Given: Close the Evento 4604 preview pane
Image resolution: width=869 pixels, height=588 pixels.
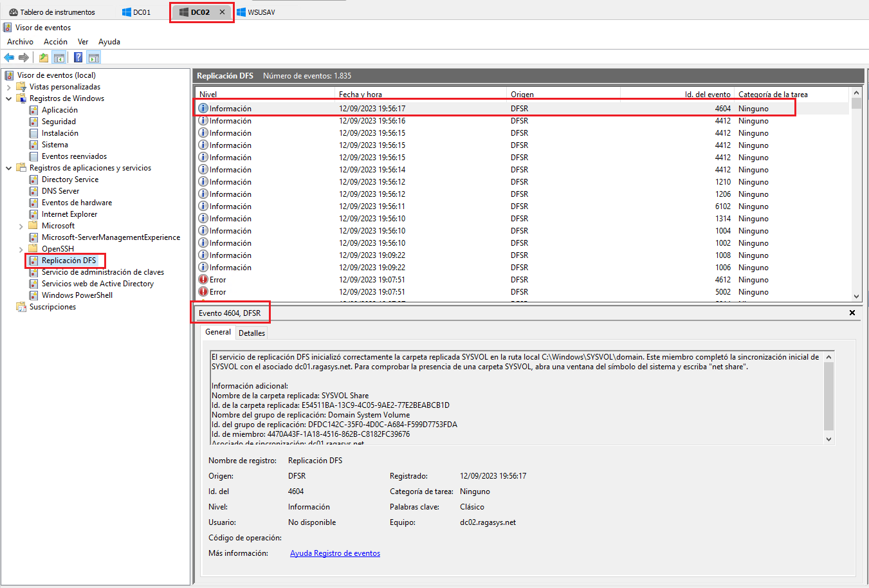Looking at the screenshot, I should pyautogui.click(x=852, y=313).
